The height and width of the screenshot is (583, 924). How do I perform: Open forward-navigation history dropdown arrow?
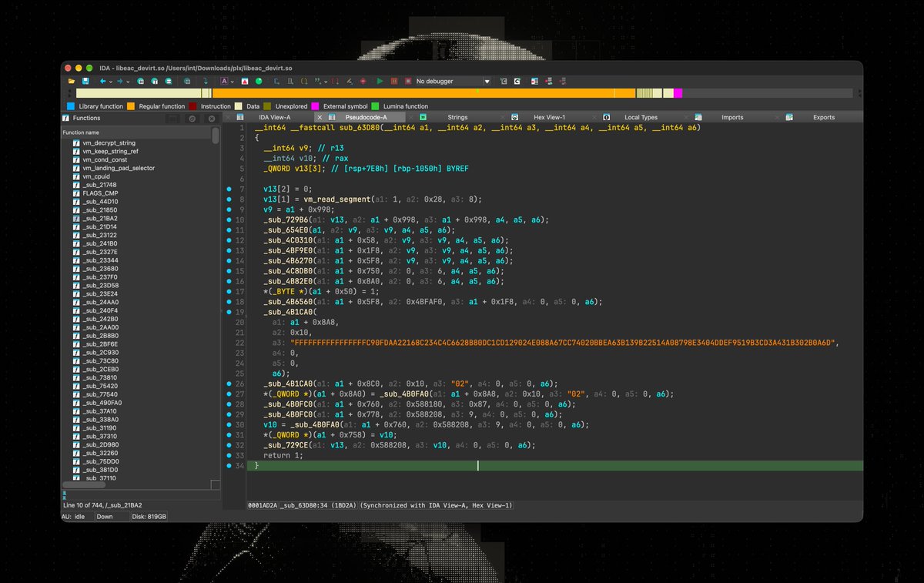pos(128,82)
